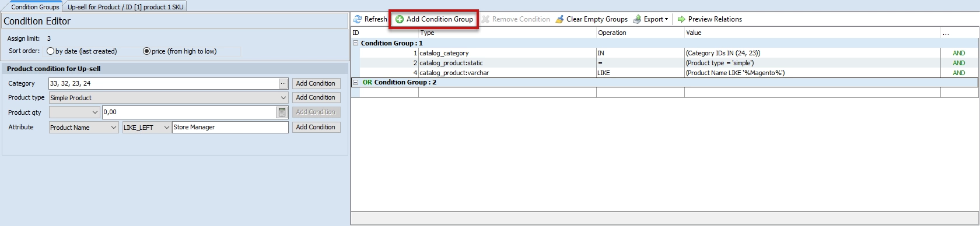Click the Remove Condition toolbar button
This screenshot has width=980, height=226.
tap(516, 19)
